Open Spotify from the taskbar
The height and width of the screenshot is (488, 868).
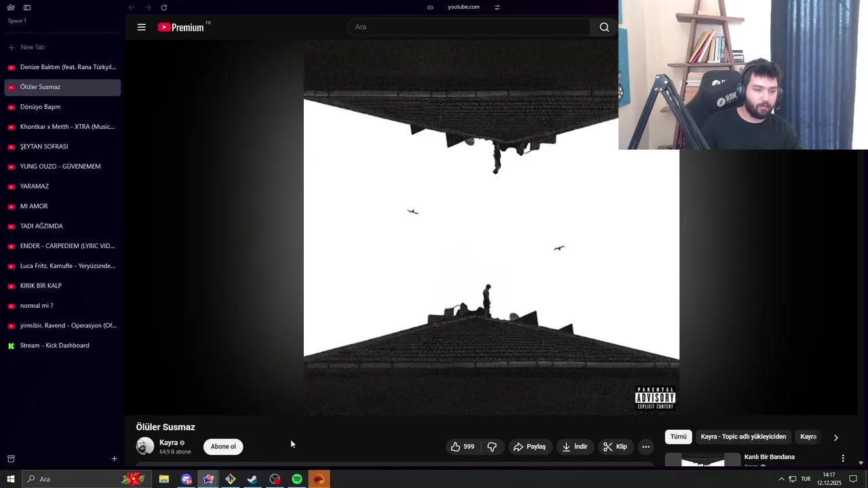(x=297, y=479)
